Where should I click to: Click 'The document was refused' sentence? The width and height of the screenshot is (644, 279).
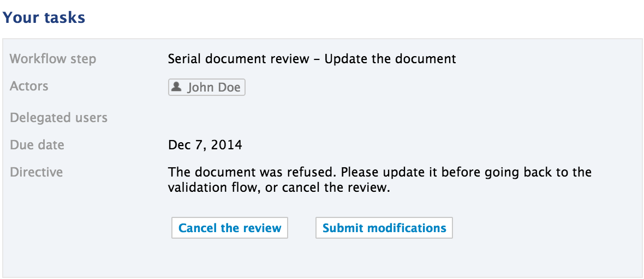coord(253,172)
